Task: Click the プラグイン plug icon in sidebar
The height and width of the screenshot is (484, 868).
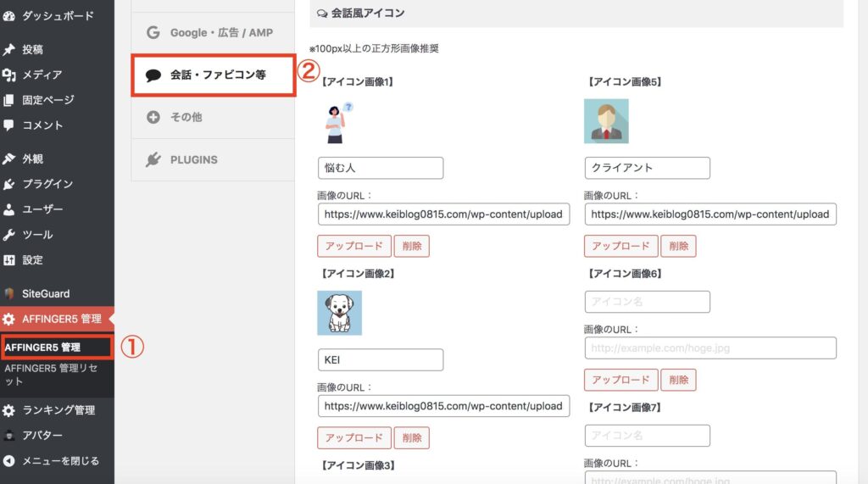Action: (8, 184)
